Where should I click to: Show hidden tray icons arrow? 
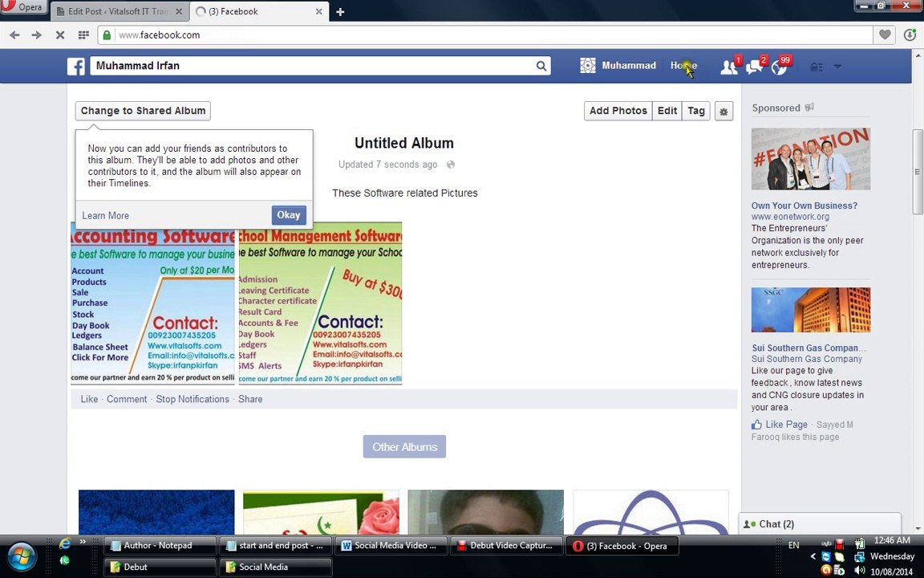pyautogui.click(x=813, y=556)
